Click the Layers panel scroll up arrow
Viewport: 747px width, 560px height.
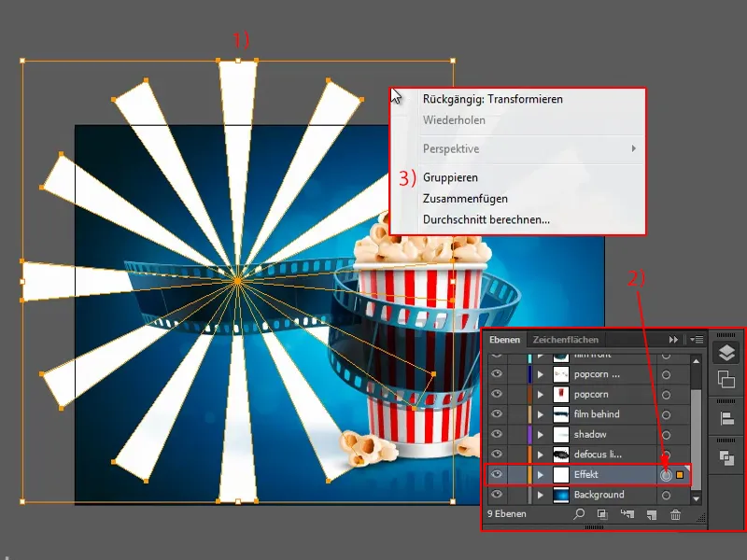coord(696,361)
